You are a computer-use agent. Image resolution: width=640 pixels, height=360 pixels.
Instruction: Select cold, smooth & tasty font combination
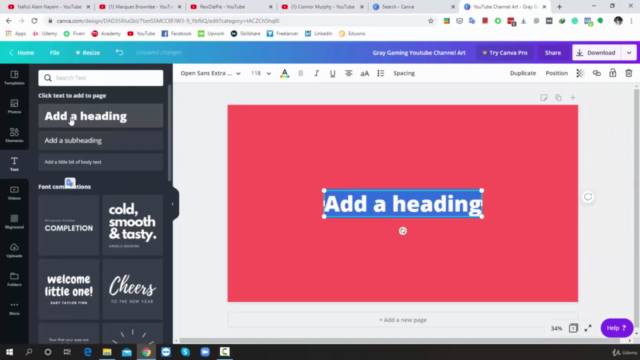click(133, 225)
